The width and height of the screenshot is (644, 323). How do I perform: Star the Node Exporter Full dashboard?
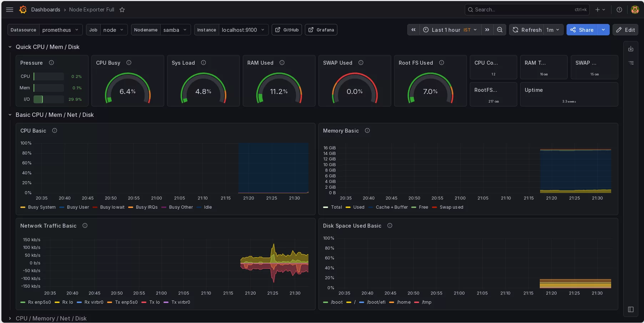tap(122, 10)
